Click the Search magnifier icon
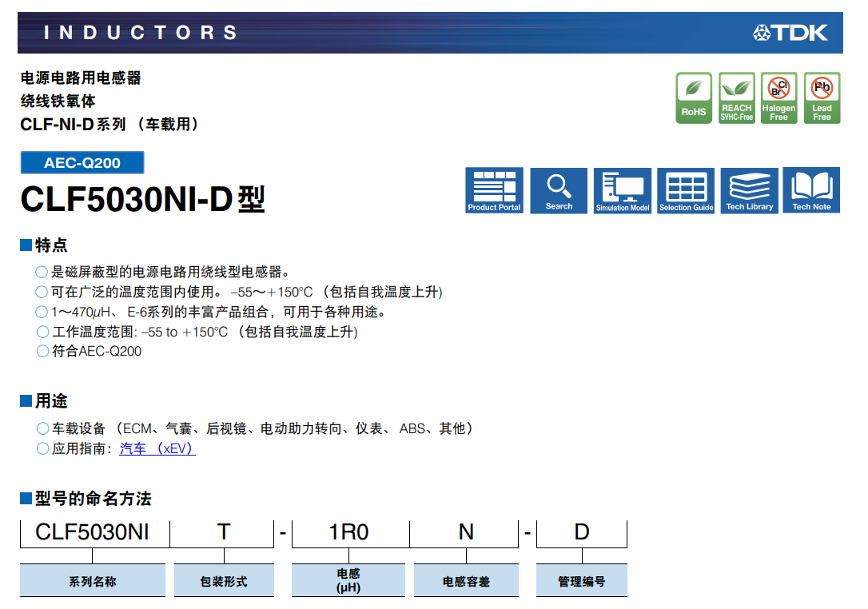The image size is (868, 609). 559,190
